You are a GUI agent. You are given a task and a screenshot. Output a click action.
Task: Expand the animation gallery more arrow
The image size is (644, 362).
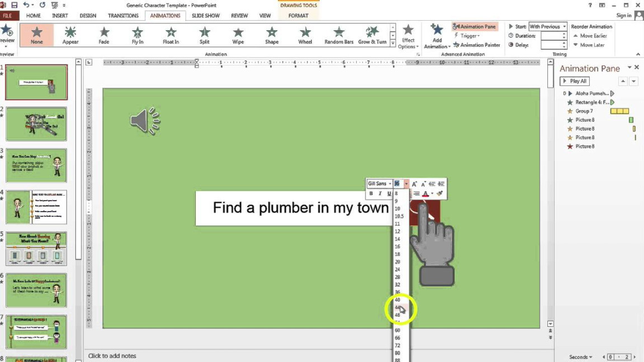click(x=392, y=43)
